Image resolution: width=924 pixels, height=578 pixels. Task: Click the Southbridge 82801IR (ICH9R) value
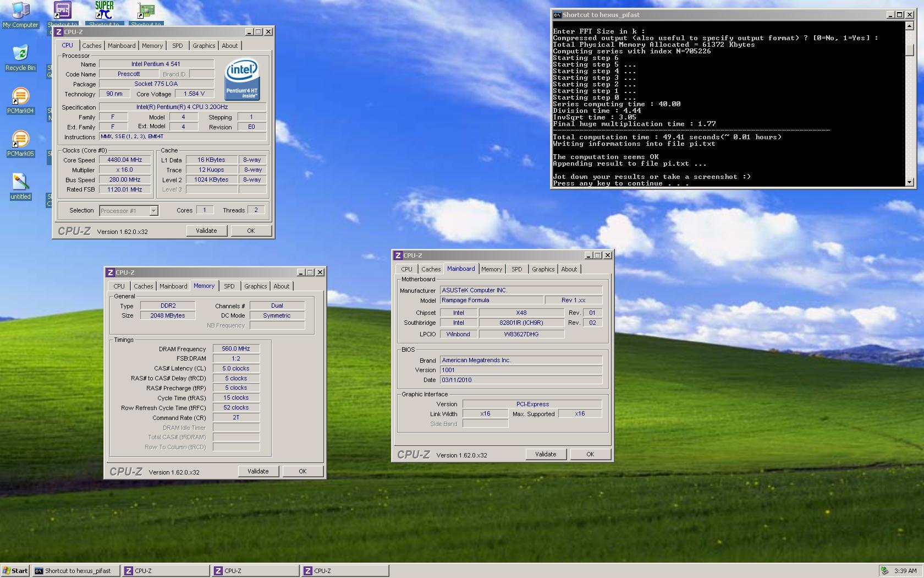point(521,323)
